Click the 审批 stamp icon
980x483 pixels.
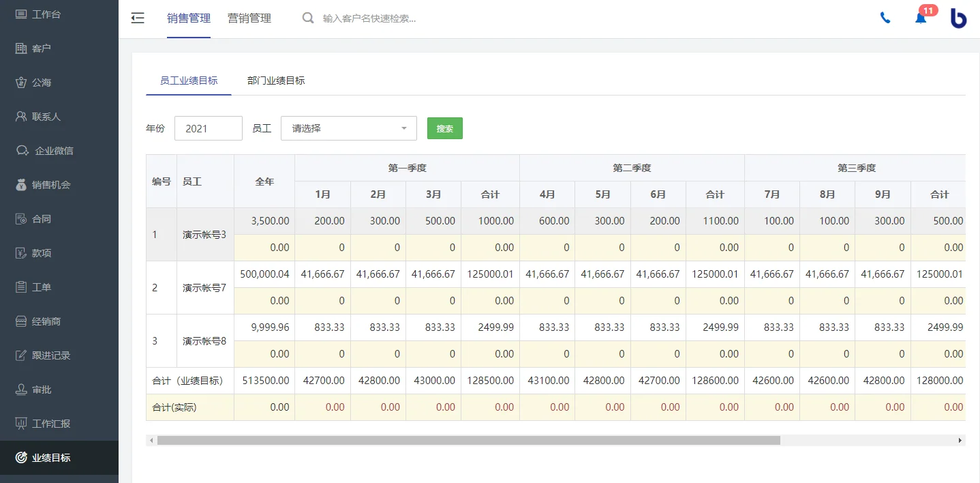click(21, 389)
